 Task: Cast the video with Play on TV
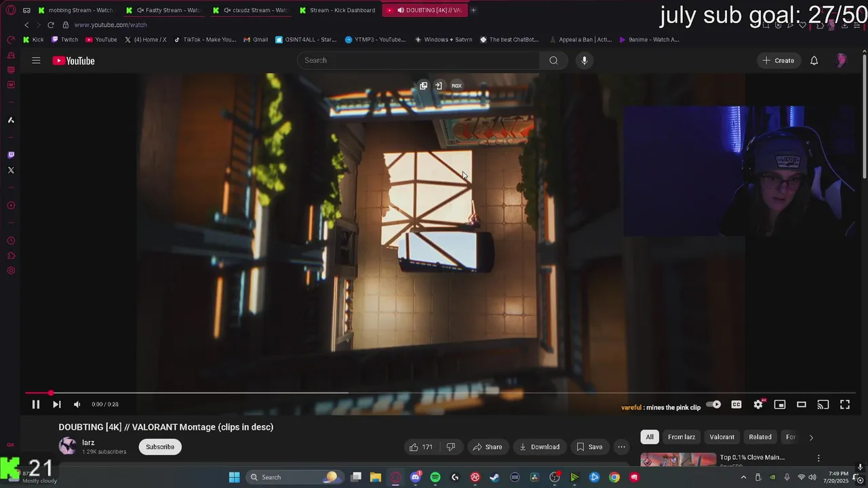(x=823, y=405)
